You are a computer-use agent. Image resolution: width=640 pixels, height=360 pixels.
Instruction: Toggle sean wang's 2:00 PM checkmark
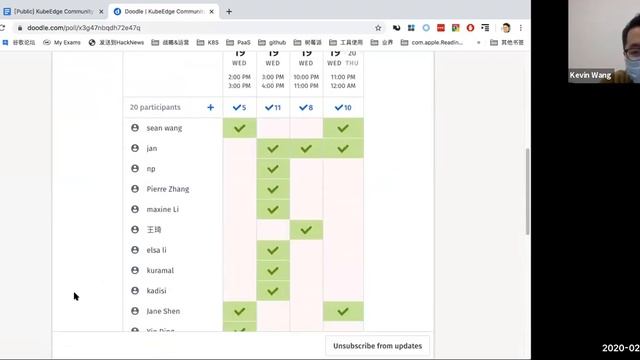point(240,128)
